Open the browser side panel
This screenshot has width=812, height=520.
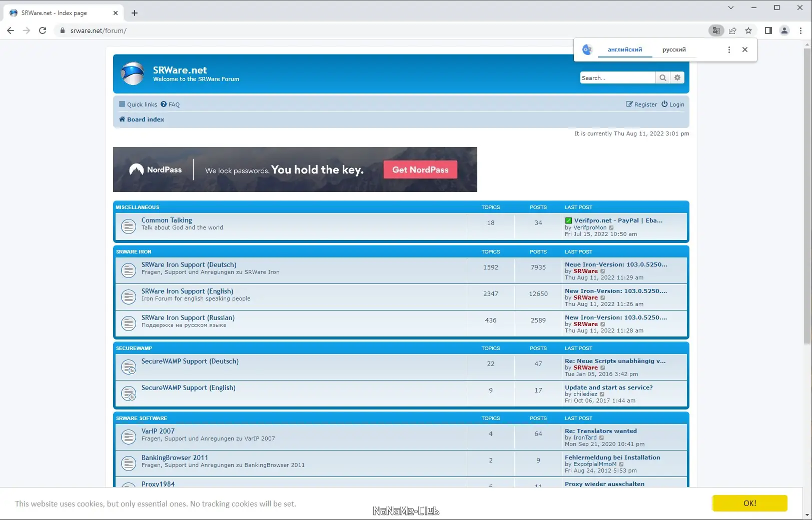768,30
